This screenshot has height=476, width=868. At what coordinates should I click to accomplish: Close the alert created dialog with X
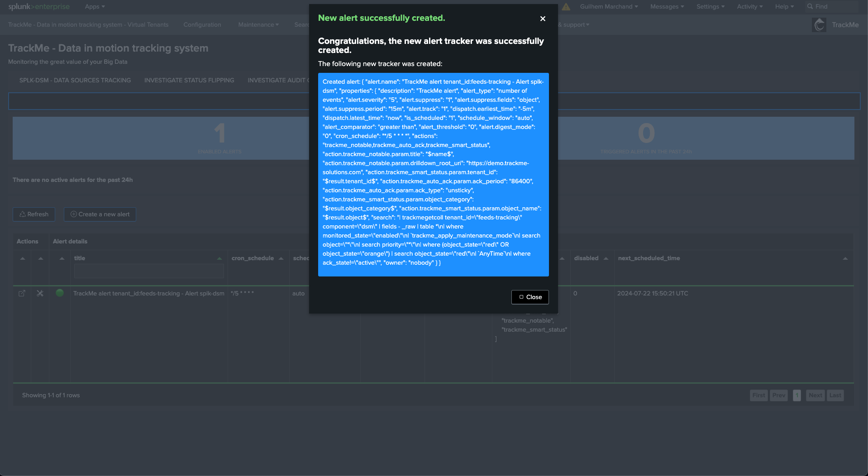(x=543, y=19)
